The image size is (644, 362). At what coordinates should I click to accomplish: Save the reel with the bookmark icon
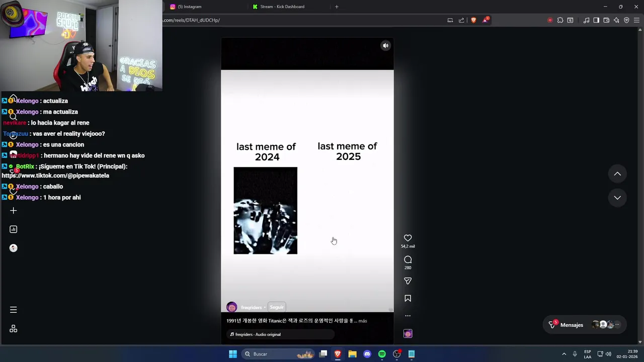coord(408,299)
